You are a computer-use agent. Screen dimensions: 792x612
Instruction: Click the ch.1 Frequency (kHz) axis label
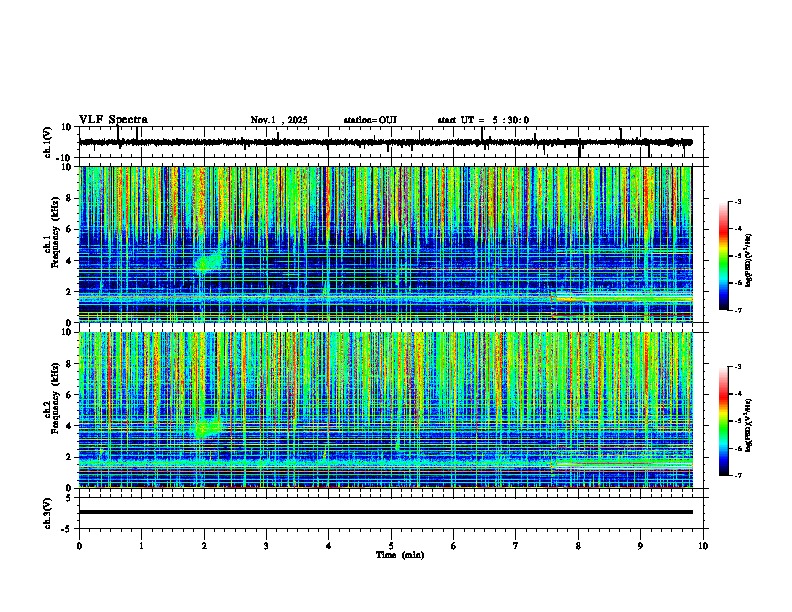click(x=51, y=233)
